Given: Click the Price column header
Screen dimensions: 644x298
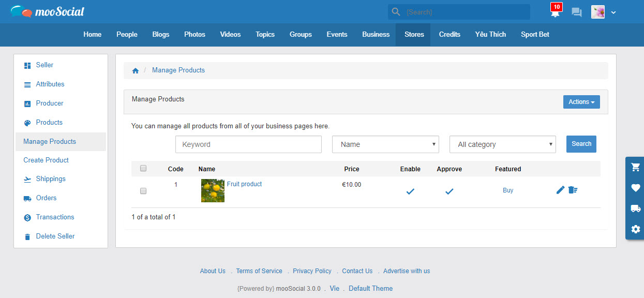Looking at the screenshot, I should coord(352,169).
